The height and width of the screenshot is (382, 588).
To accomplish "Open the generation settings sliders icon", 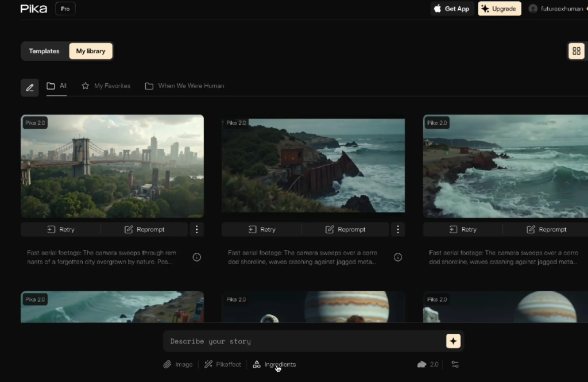I will click(455, 364).
